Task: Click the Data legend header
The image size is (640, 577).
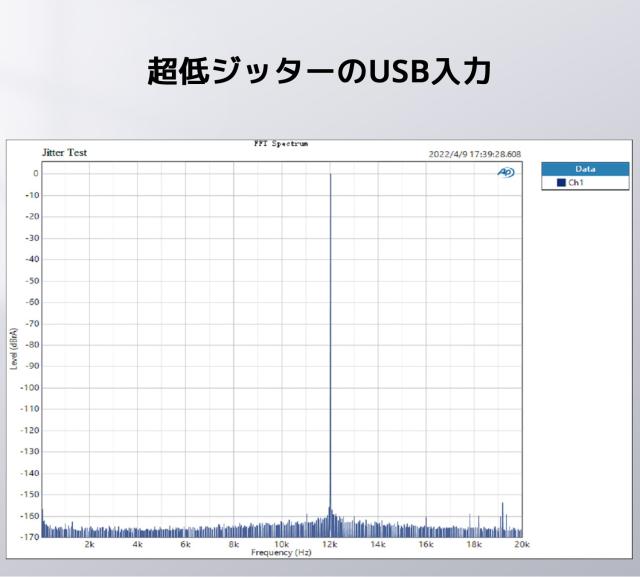Action: tap(585, 169)
